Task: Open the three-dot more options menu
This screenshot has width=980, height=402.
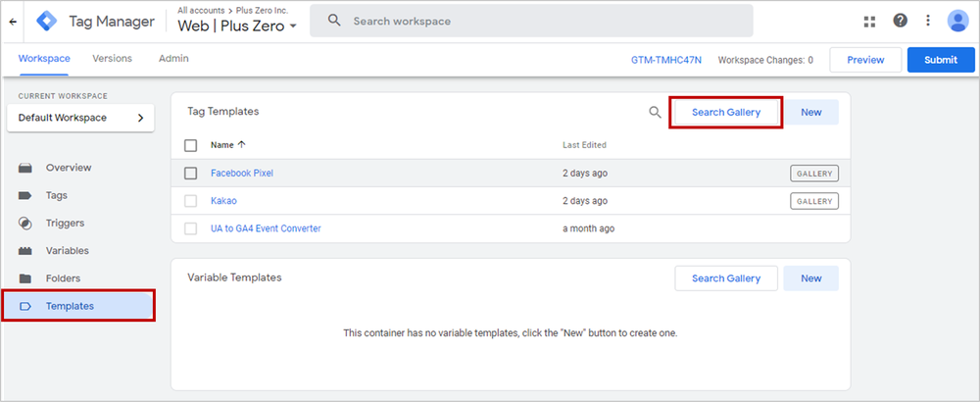Action: 928,21
